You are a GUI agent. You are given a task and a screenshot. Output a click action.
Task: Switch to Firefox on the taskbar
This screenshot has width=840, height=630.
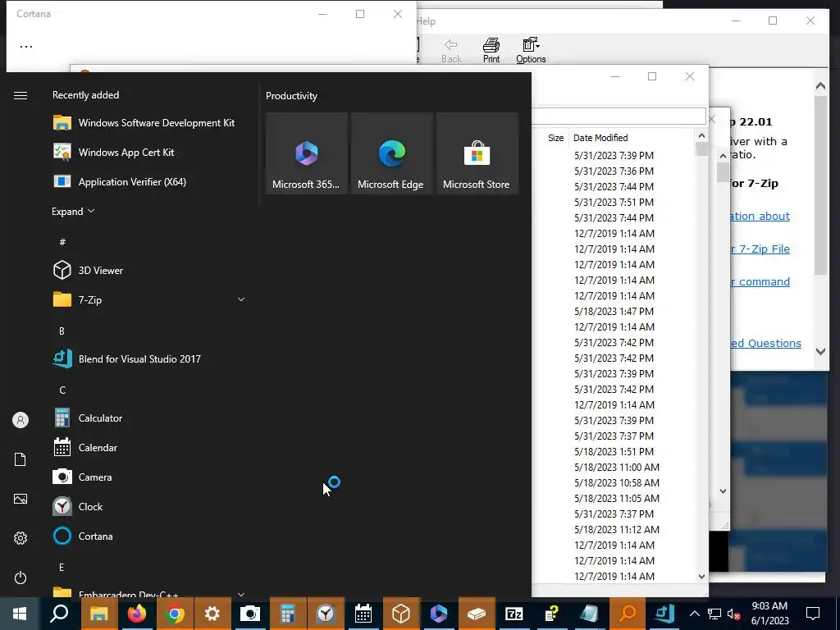[137, 614]
